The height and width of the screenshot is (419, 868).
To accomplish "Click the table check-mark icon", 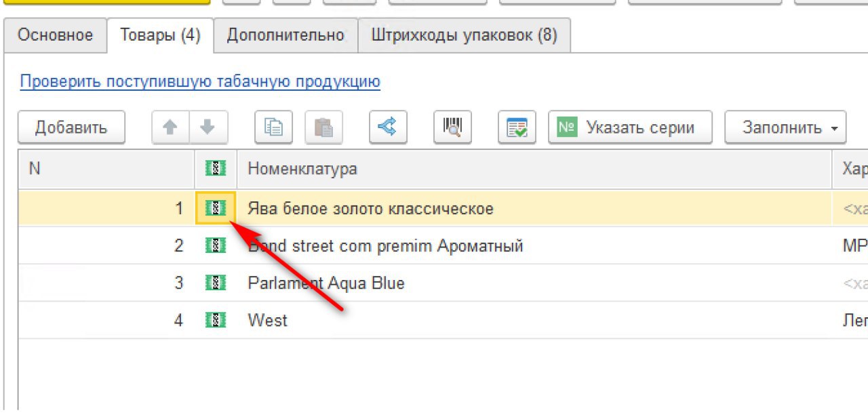I will click(x=517, y=127).
